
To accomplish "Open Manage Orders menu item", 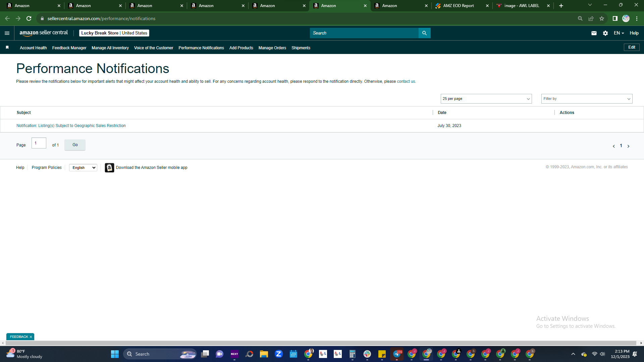I will [x=272, y=48].
